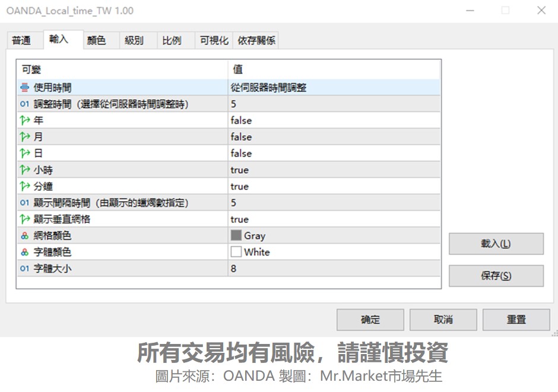Select the 小時 parameter name

(x=43, y=170)
